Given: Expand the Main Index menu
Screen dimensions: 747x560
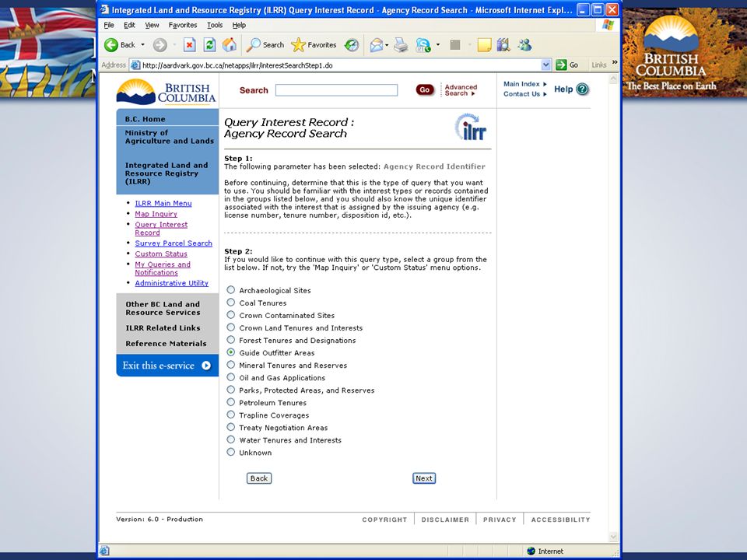Looking at the screenshot, I should tap(524, 84).
